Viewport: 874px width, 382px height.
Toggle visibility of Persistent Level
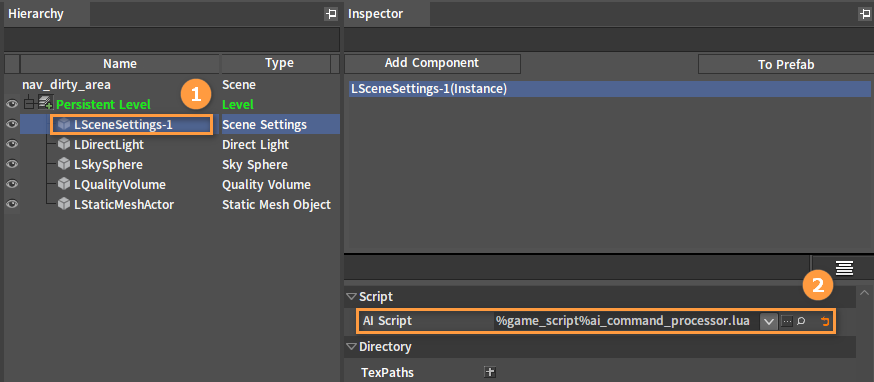pyautogui.click(x=12, y=104)
